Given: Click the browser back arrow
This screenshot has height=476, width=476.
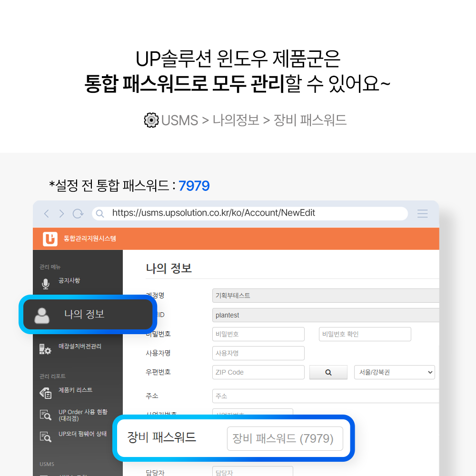Looking at the screenshot, I should [x=47, y=214].
